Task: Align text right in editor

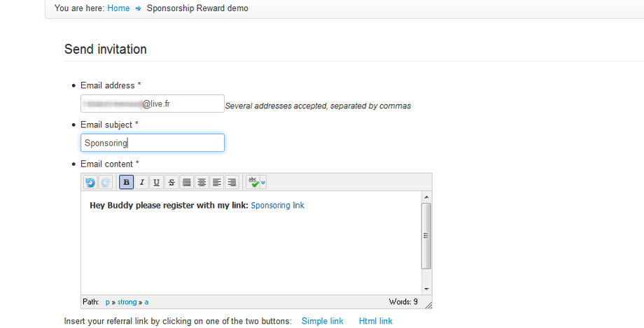Action: pos(232,183)
